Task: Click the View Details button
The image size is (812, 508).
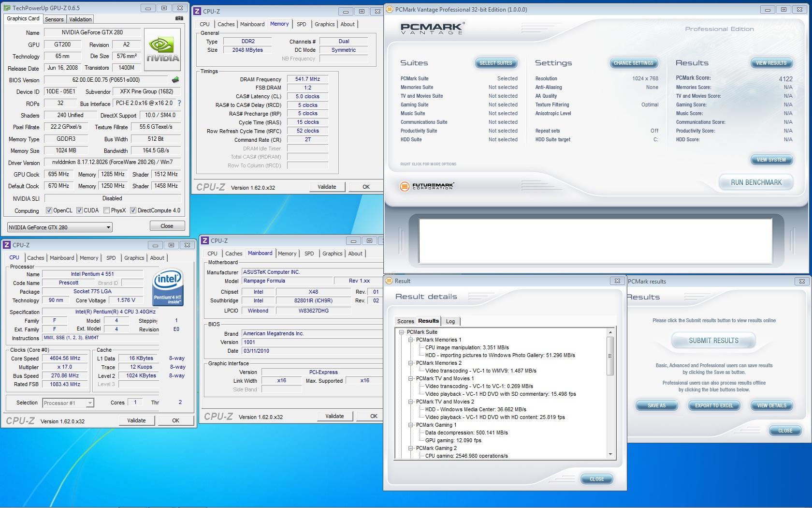Action: (x=771, y=405)
